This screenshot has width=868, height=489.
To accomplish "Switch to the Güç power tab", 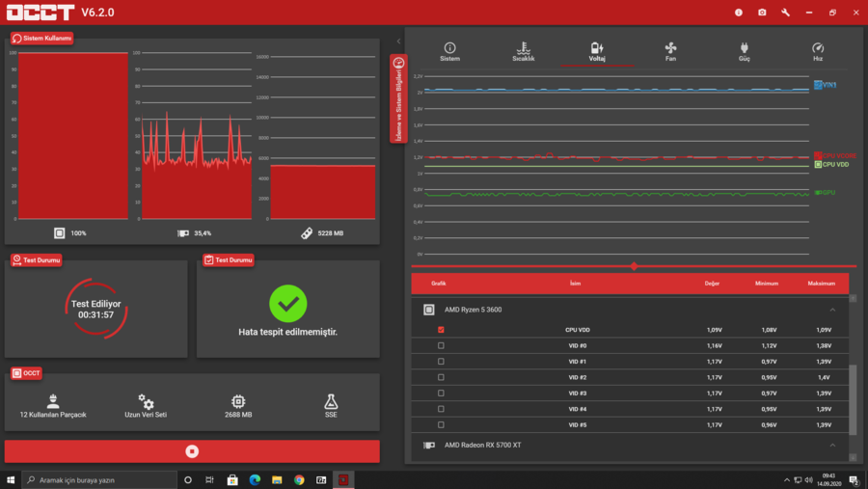I will click(x=744, y=51).
